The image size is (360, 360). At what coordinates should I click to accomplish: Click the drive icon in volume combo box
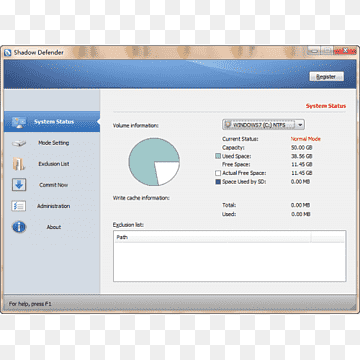(228, 125)
